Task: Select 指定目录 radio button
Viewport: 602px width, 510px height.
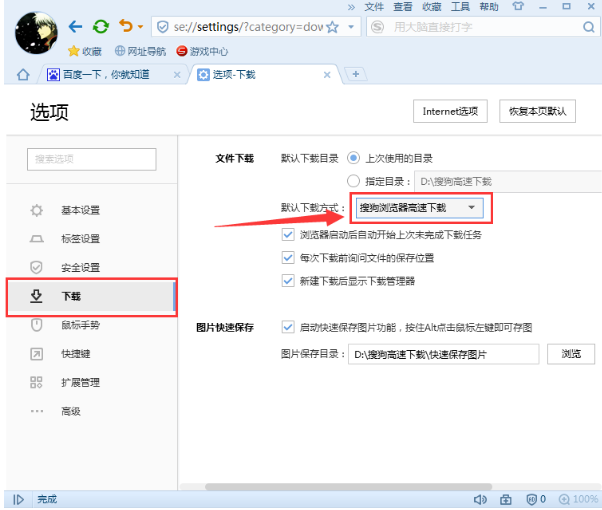Action: coord(353,181)
